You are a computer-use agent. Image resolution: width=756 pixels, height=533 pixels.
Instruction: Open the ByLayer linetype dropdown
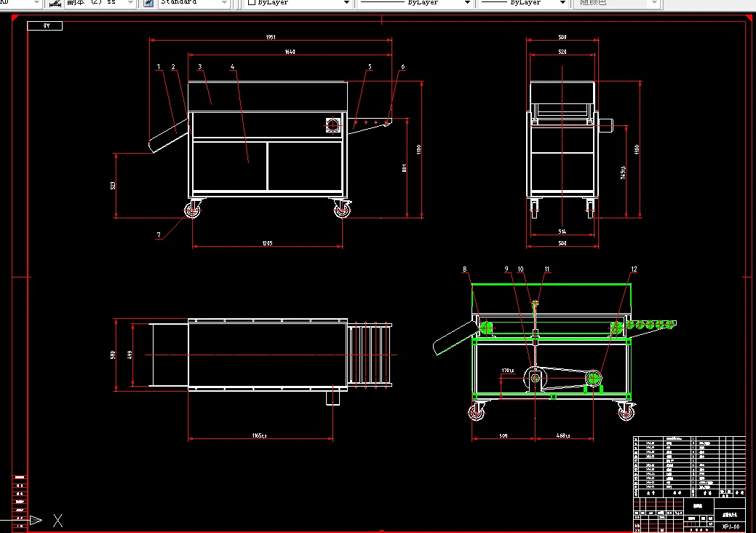(415, 3)
